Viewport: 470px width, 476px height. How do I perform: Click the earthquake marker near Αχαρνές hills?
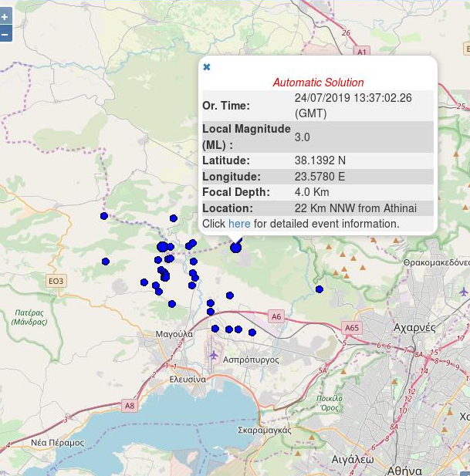(319, 289)
